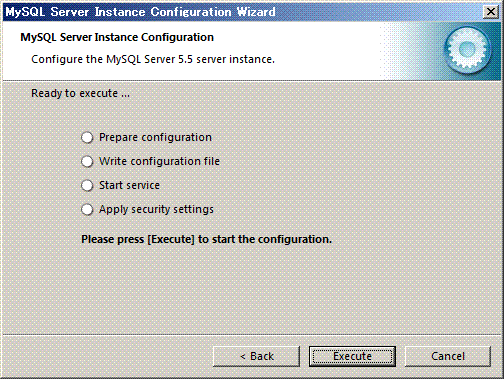
Task: Go back with the Back button
Action: coord(256,356)
